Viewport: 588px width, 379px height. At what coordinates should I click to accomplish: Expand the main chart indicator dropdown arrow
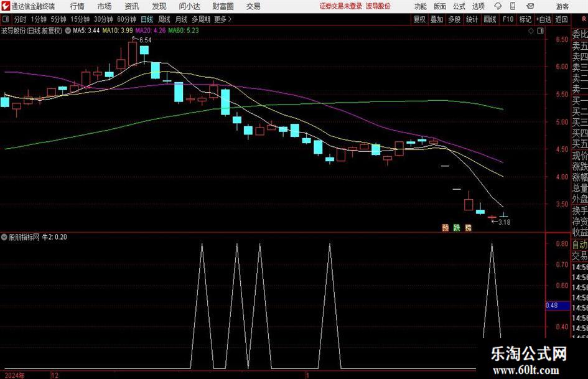(x=68, y=30)
